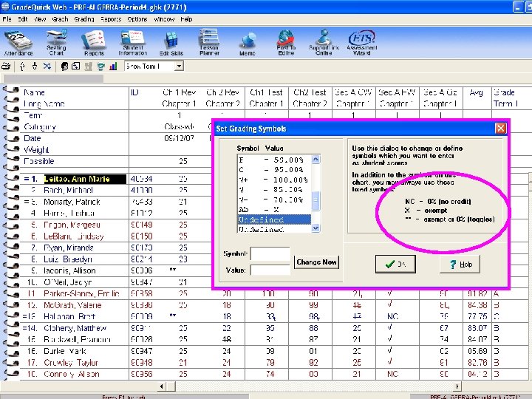Select student Burke, Mark
This screenshot has height=399, width=532.
point(65,351)
